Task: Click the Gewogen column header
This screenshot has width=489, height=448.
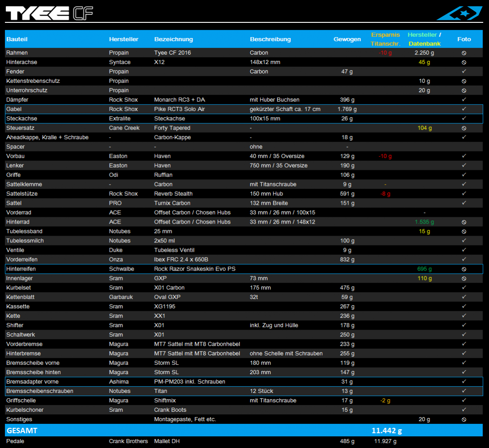Action: point(347,39)
